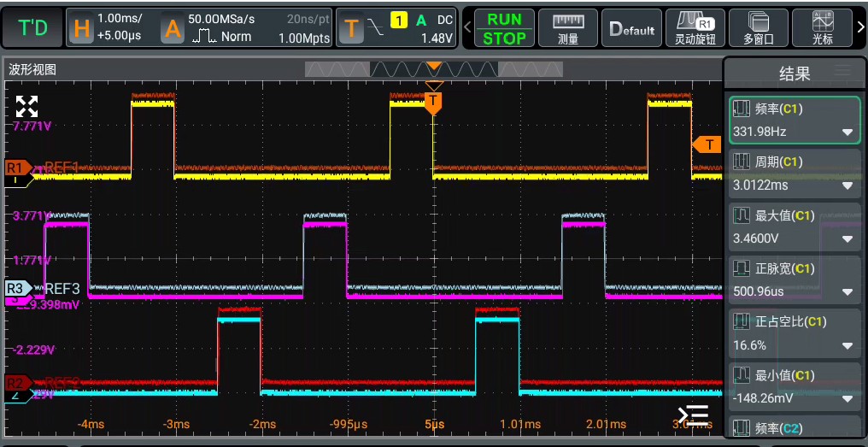
Task: Click the fullscreen expand arrows icon
Action: tap(26, 106)
